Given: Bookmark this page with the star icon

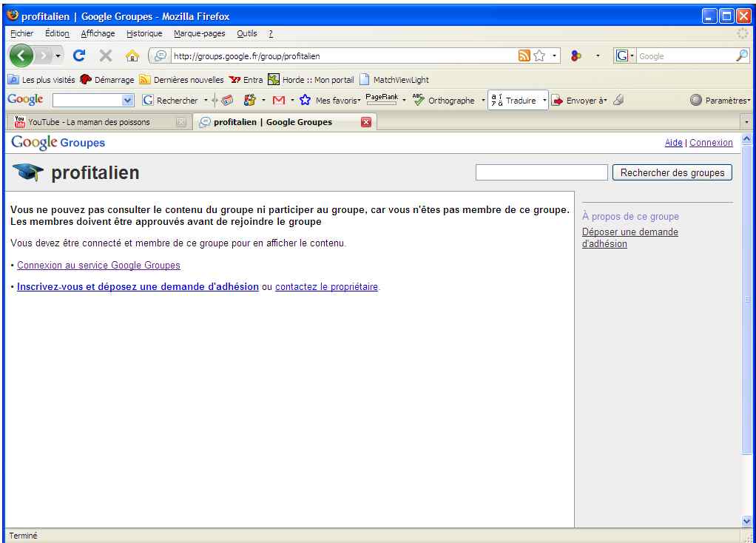Looking at the screenshot, I should click(x=539, y=56).
